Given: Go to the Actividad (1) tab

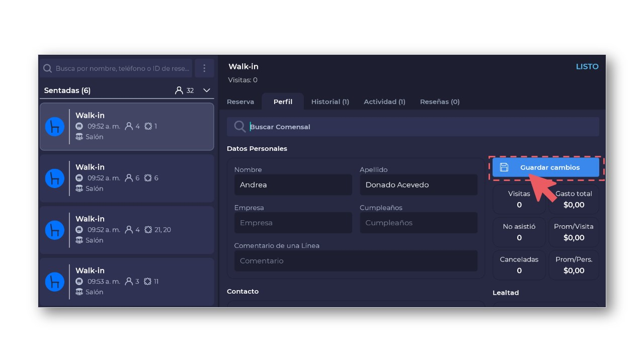Looking at the screenshot, I should (384, 102).
